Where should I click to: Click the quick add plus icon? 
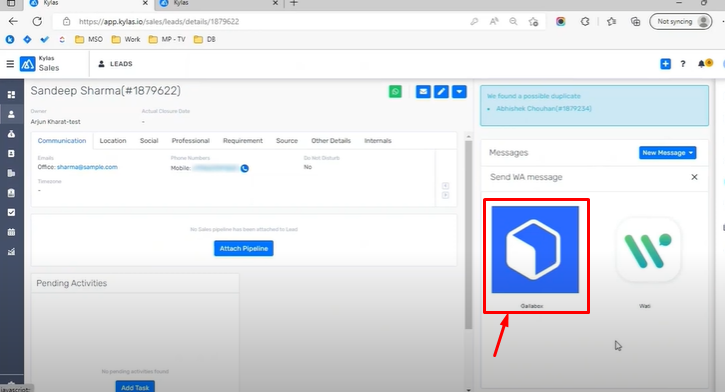[665, 64]
